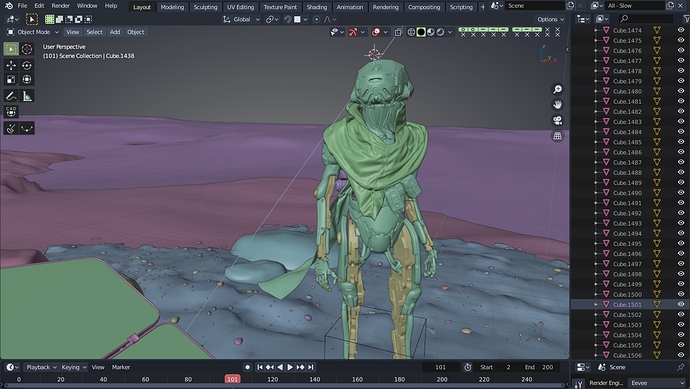Switch to the Shading workspace tab
The width and height of the screenshot is (690, 389).
(x=317, y=7)
